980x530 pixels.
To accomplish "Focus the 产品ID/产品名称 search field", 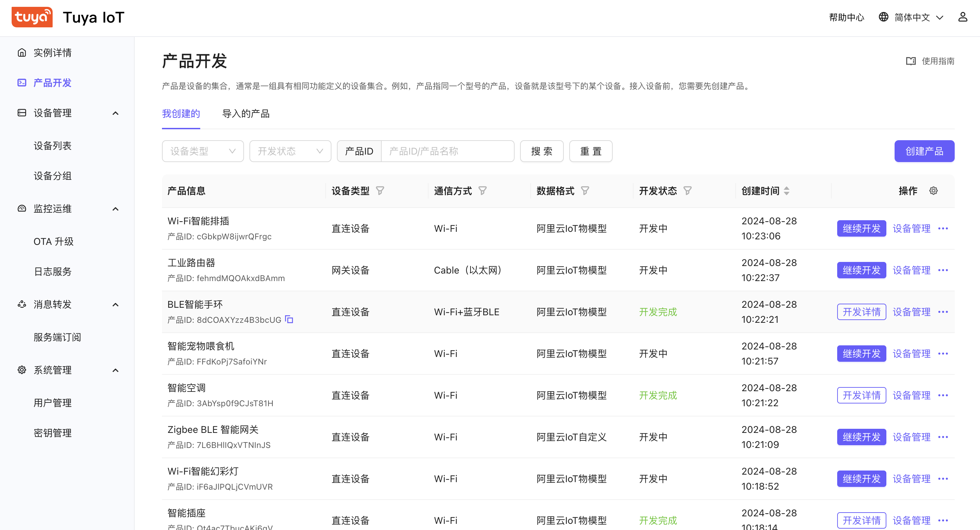I will 447,151.
